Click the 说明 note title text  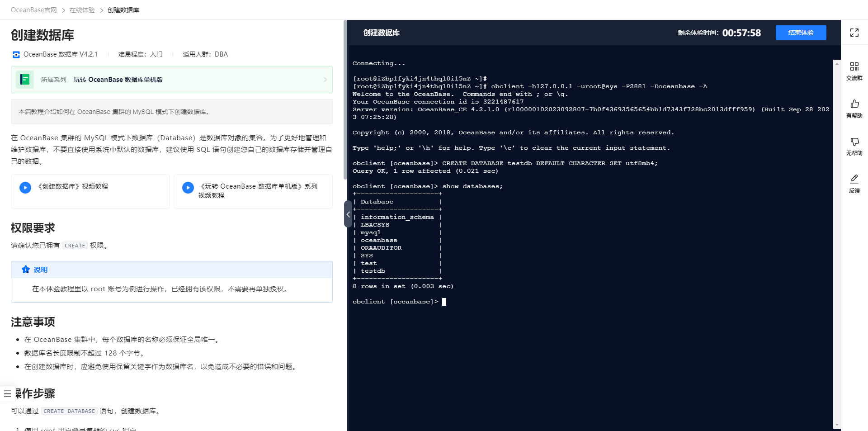[41, 270]
